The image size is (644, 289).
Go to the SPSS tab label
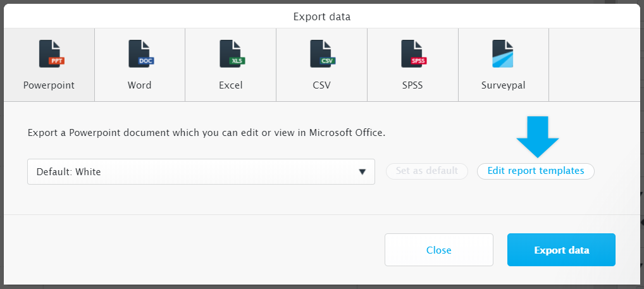tap(412, 85)
